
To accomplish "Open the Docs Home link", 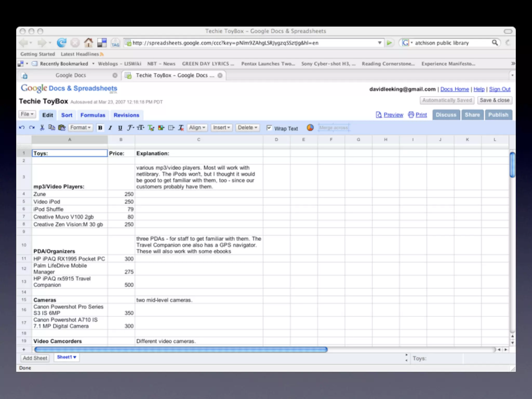I will coord(454,89).
